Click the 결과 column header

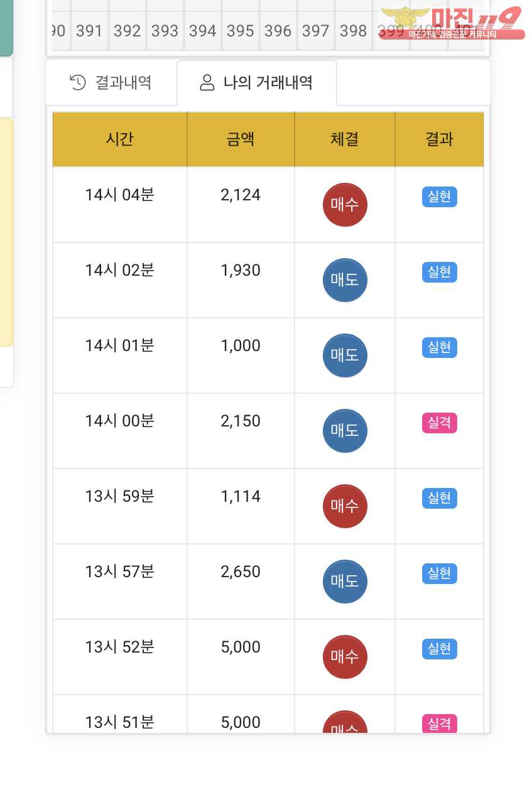coord(439,139)
